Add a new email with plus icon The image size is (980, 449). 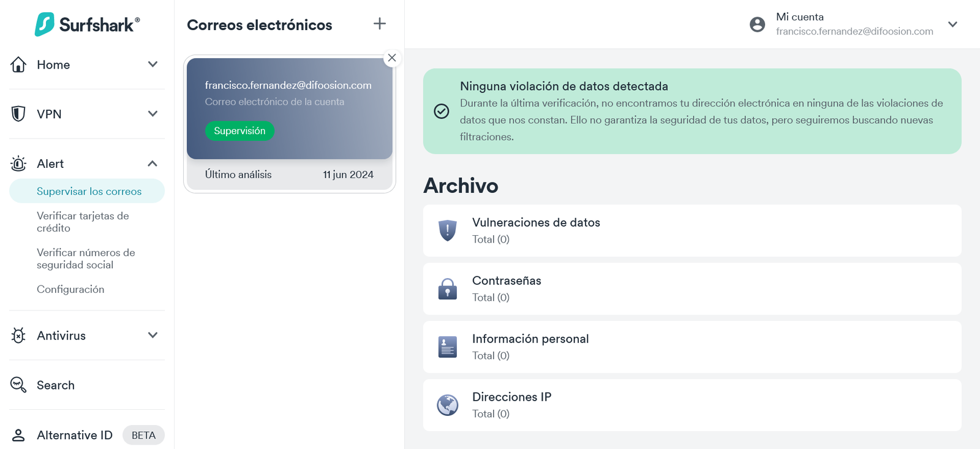coord(380,23)
